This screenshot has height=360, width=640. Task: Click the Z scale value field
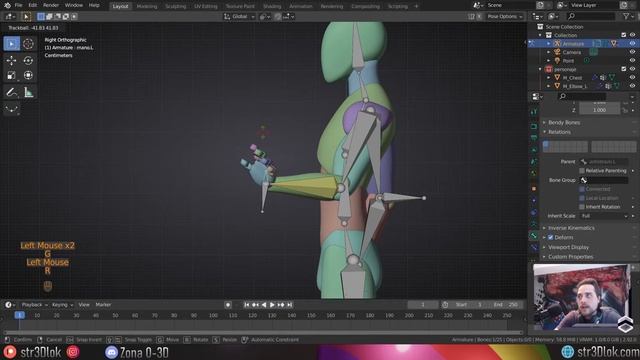599,110
